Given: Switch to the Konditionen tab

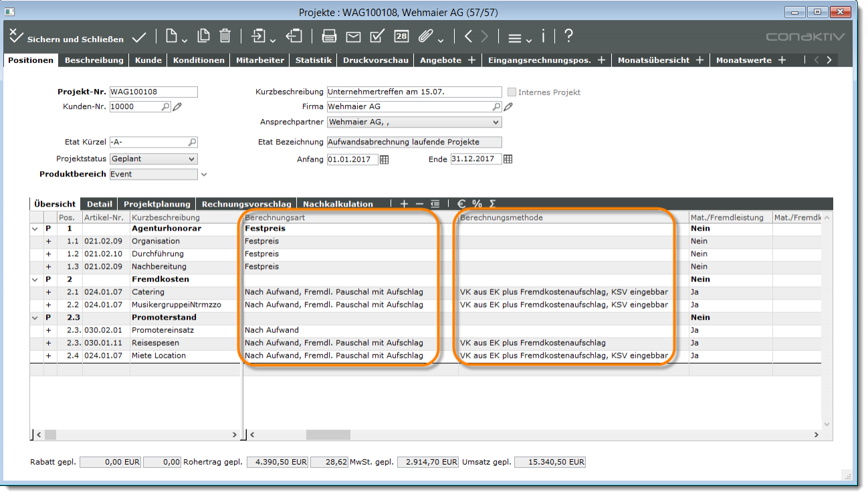Looking at the screenshot, I should [x=199, y=60].
